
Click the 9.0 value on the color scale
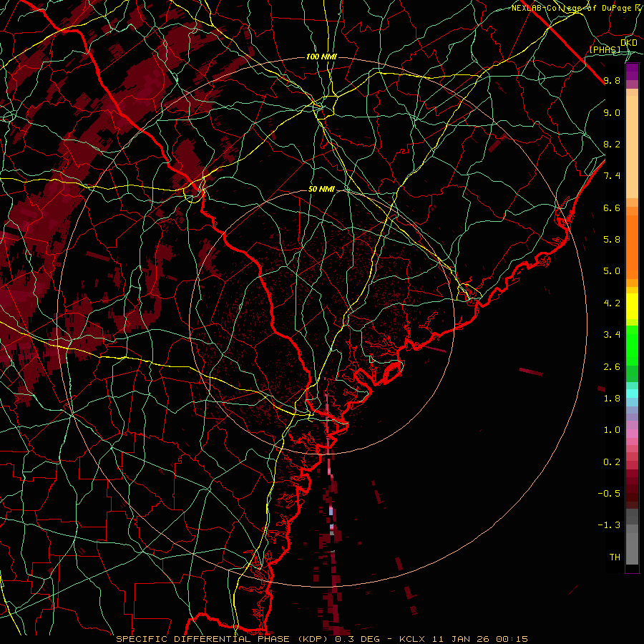coord(612,112)
